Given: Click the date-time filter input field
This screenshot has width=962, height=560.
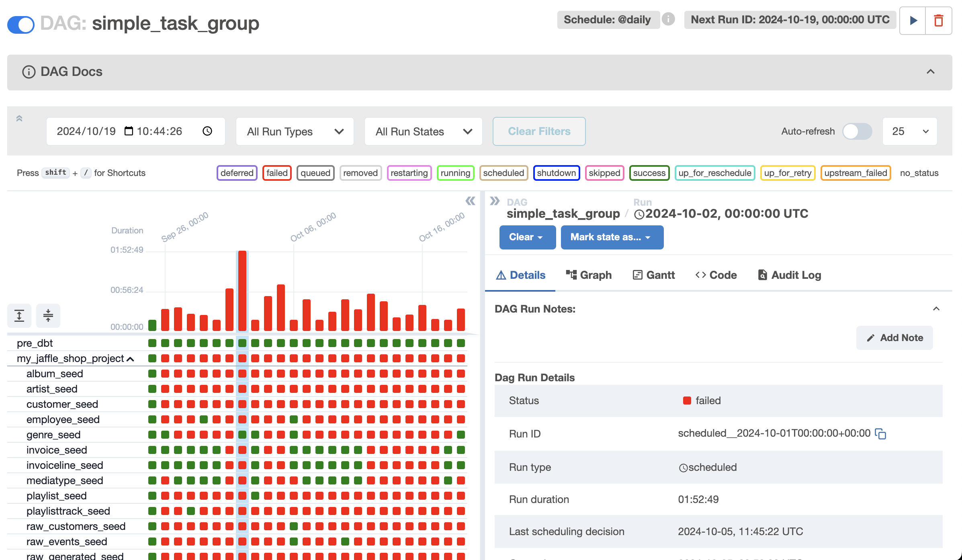Looking at the screenshot, I should [135, 131].
